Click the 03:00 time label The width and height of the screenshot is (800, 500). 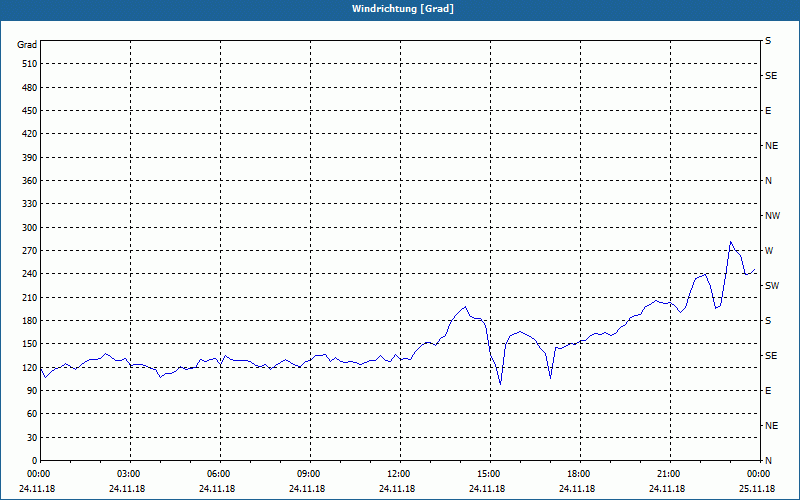(131, 474)
